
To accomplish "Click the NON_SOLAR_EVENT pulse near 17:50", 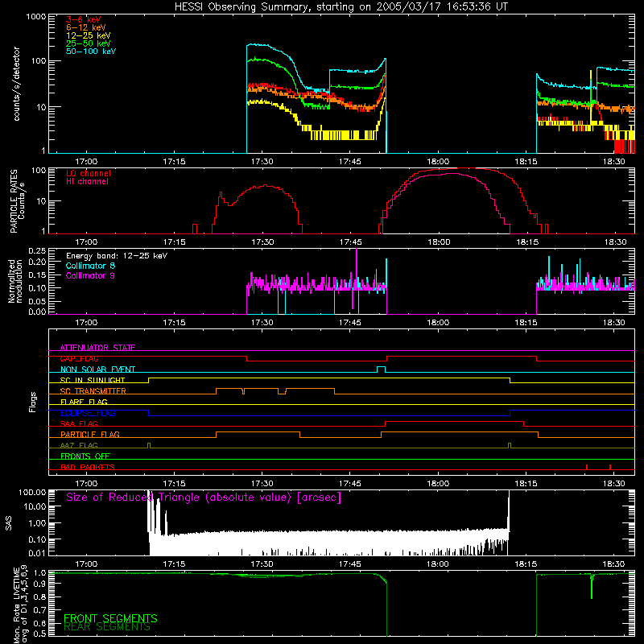I will 381,369.
